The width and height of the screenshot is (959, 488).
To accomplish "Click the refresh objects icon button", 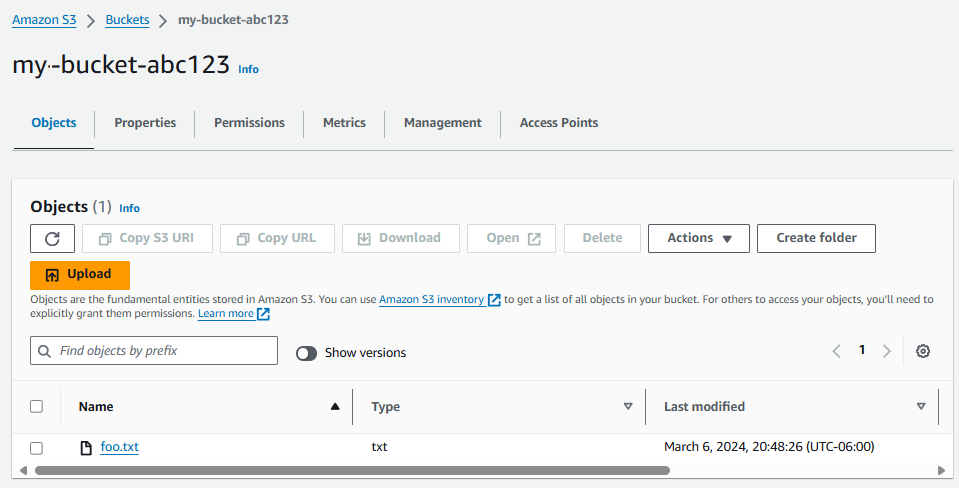I will [53, 238].
